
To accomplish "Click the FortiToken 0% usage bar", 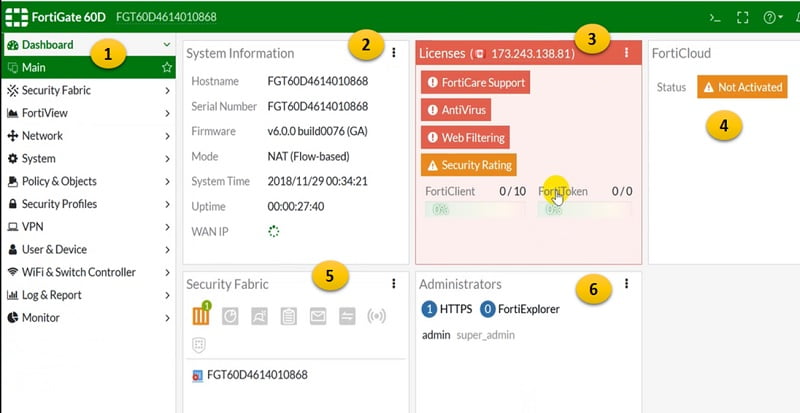I will tap(584, 209).
